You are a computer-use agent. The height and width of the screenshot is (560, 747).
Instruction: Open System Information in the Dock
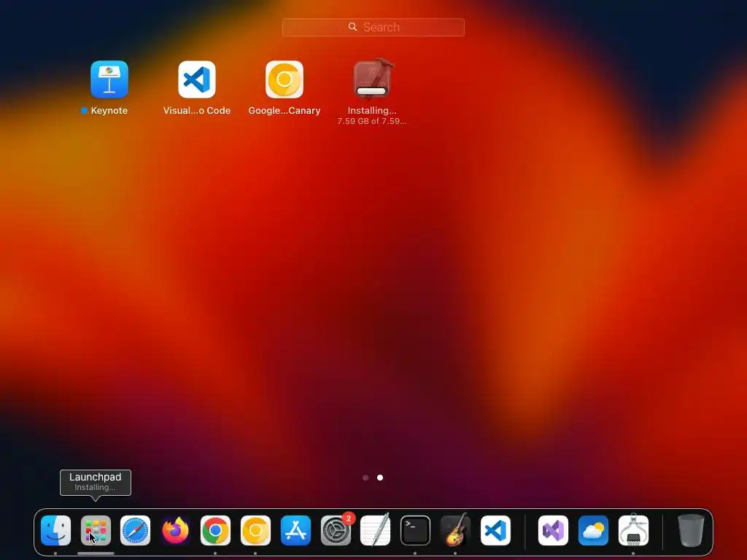pyautogui.click(x=633, y=530)
